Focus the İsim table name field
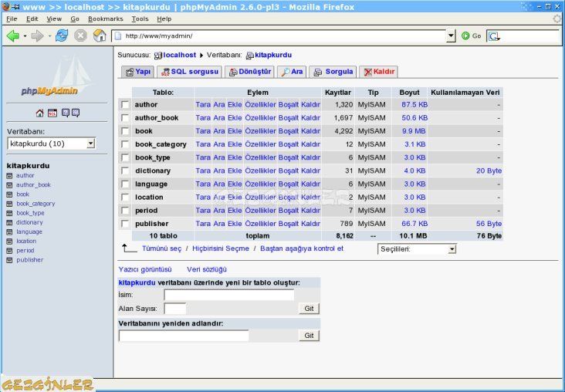565x392 pixels. 229,295
